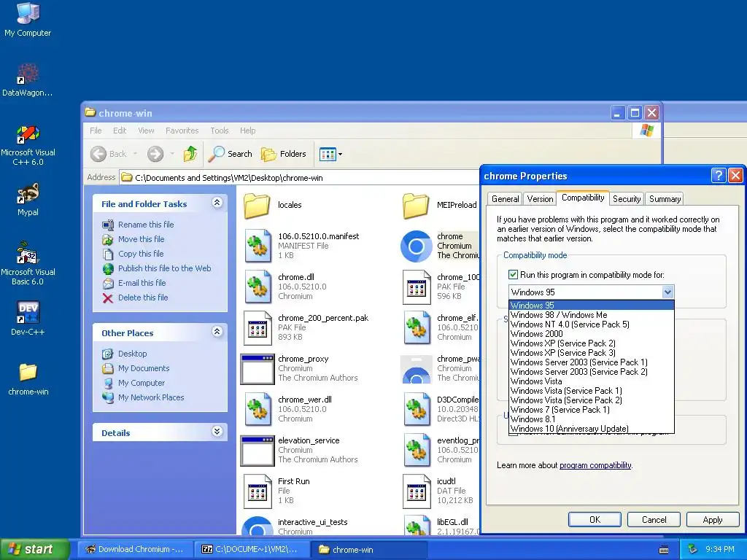Screen dimensions: 747x560
Task: Switch to the Version tab
Action: coord(540,199)
